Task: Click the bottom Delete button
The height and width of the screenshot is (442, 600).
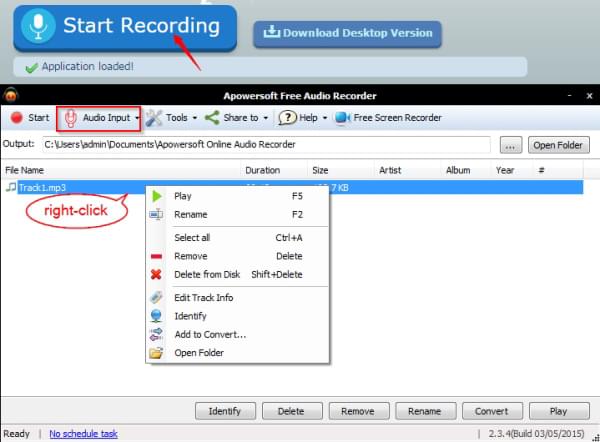Action: tap(292, 411)
